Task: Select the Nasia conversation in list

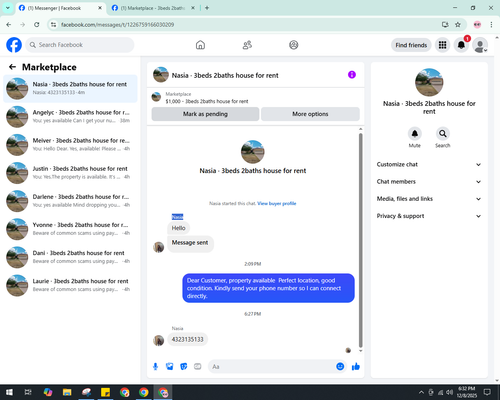Action: tap(70, 88)
